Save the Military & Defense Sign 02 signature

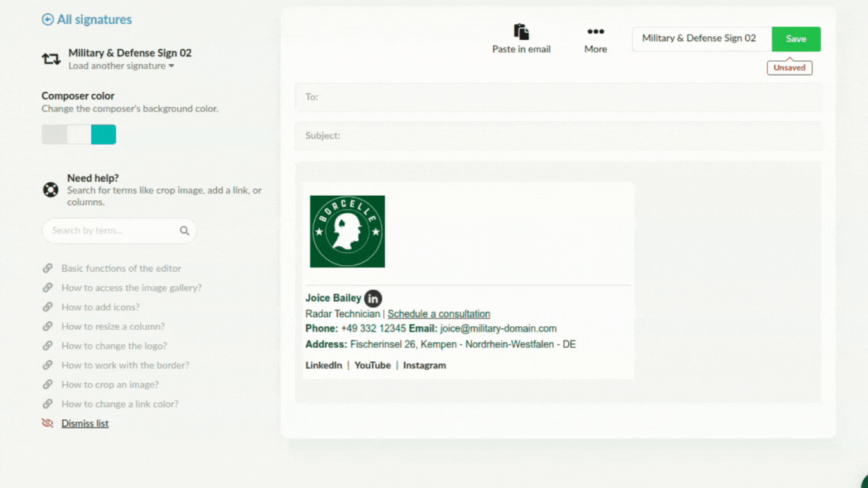tap(796, 38)
